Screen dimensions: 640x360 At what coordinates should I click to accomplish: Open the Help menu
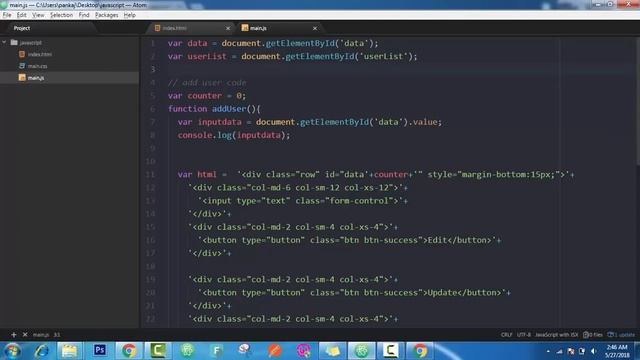130,15
